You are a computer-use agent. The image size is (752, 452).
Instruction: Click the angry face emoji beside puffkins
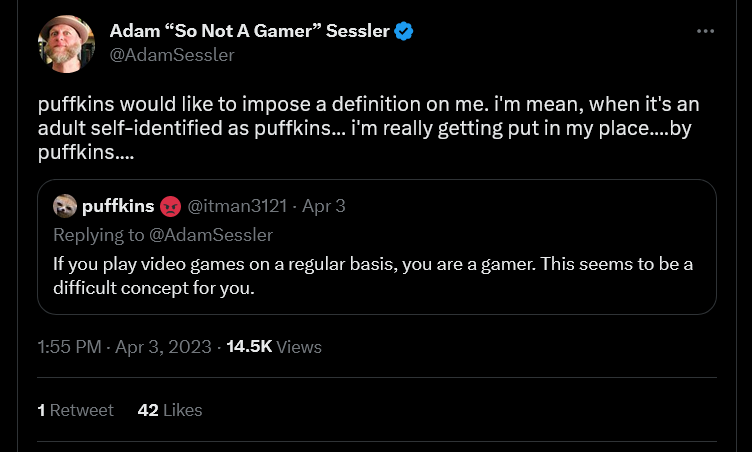click(170, 207)
